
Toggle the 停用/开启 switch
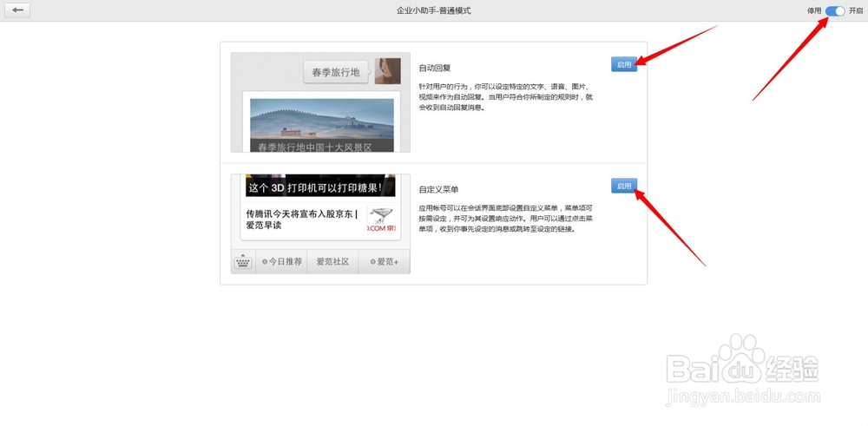coord(835,11)
